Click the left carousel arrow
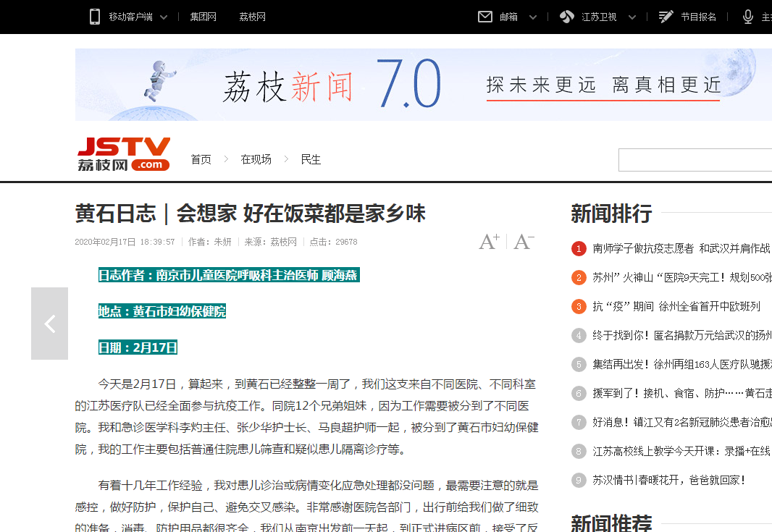Screen dimensions: 772x532 point(49,324)
